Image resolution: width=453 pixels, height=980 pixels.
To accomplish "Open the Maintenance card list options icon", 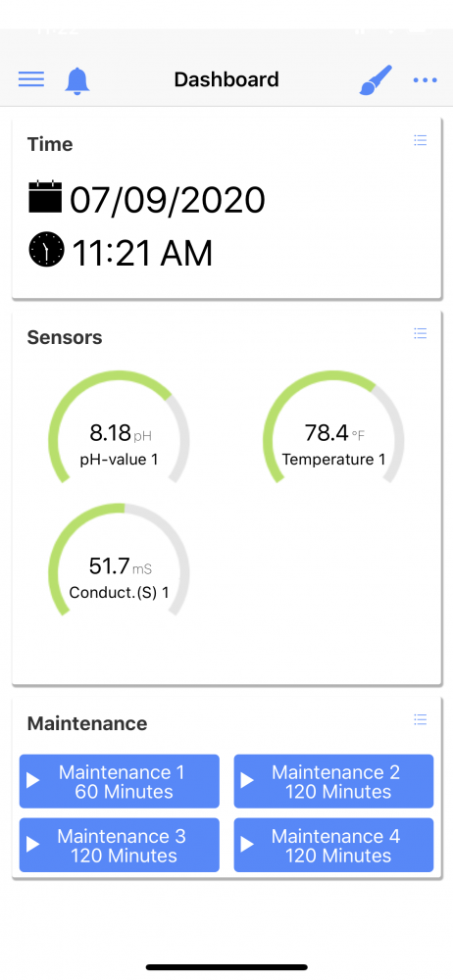I will (421, 719).
